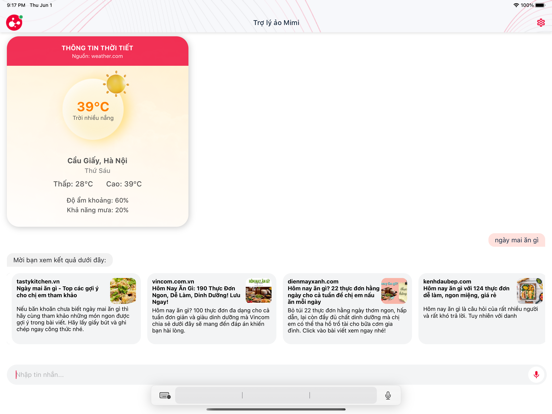Tap the 'Thứ Sáu' day label

98,171
